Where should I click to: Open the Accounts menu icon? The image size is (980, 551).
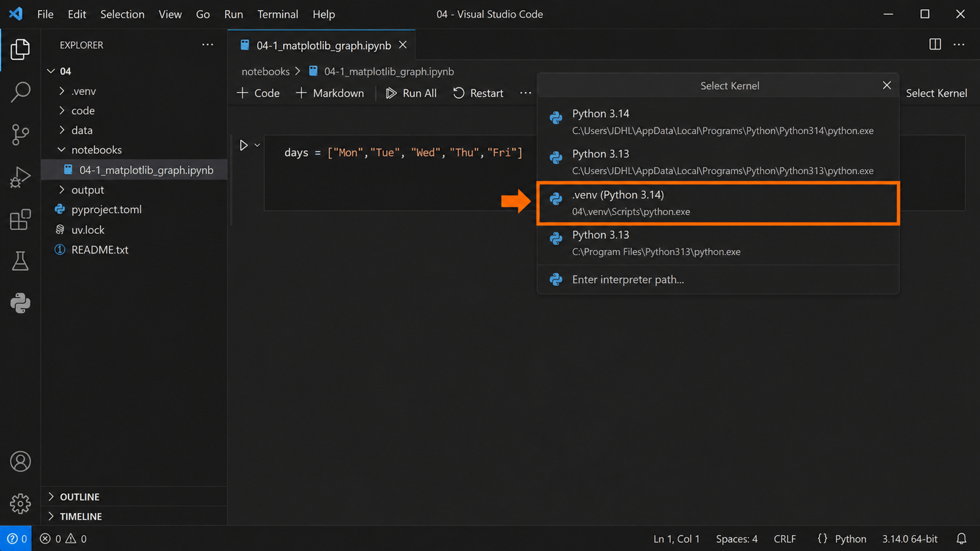point(20,462)
